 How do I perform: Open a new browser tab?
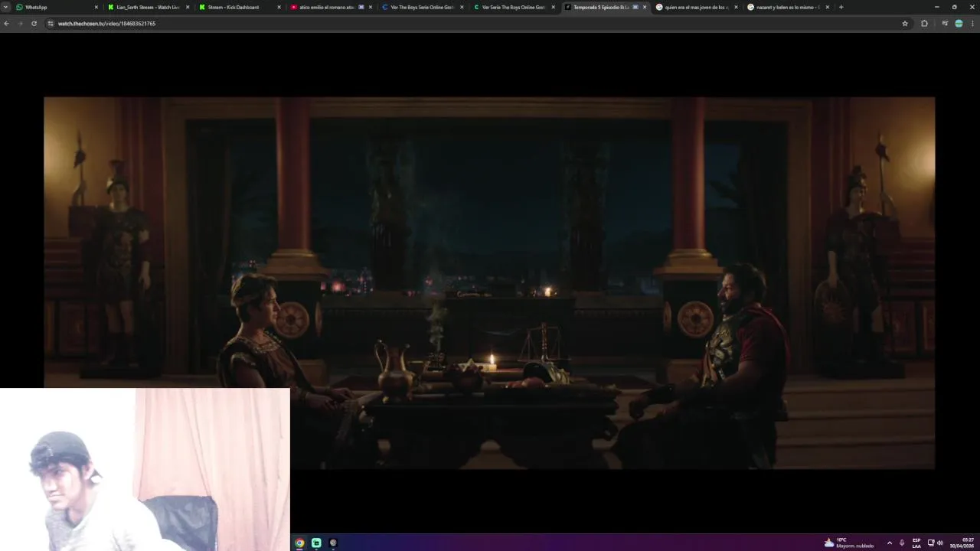[841, 7]
